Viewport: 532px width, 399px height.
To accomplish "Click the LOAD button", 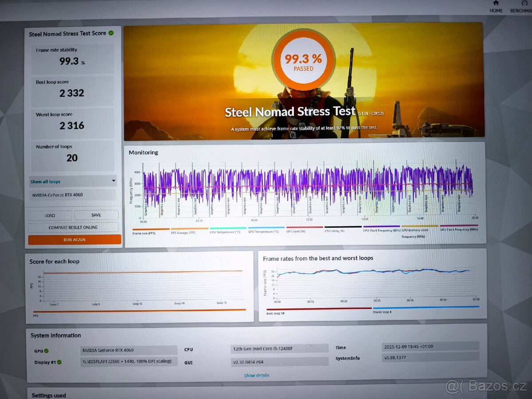I will click(x=50, y=215).
